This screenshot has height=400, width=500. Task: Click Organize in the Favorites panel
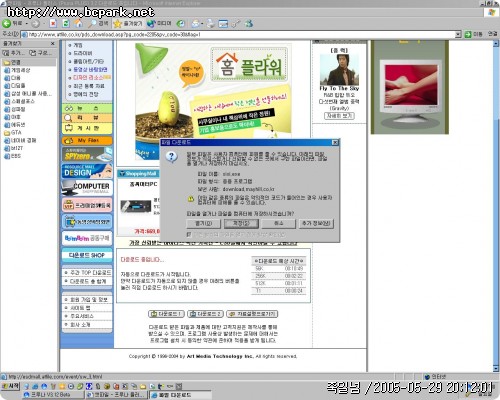coord(40,53)
